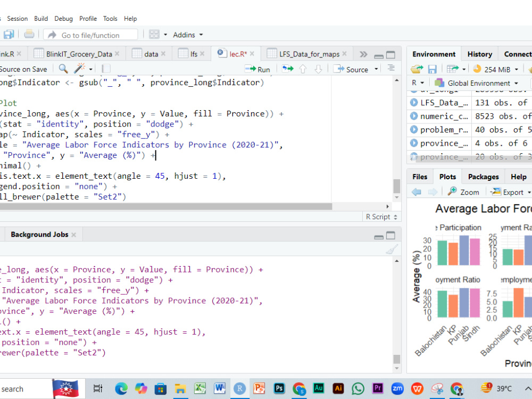Show document outline icon

[x=391, y=68]
